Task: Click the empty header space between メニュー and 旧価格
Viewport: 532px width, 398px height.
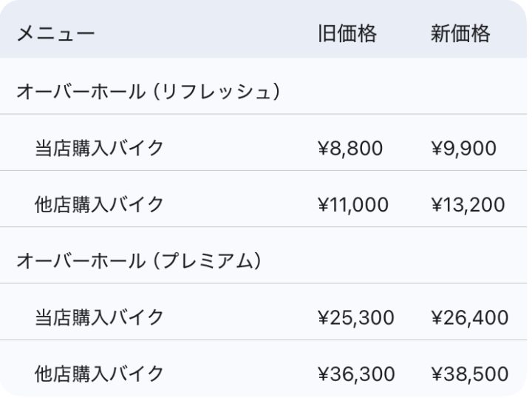Action: coord(207,34)
